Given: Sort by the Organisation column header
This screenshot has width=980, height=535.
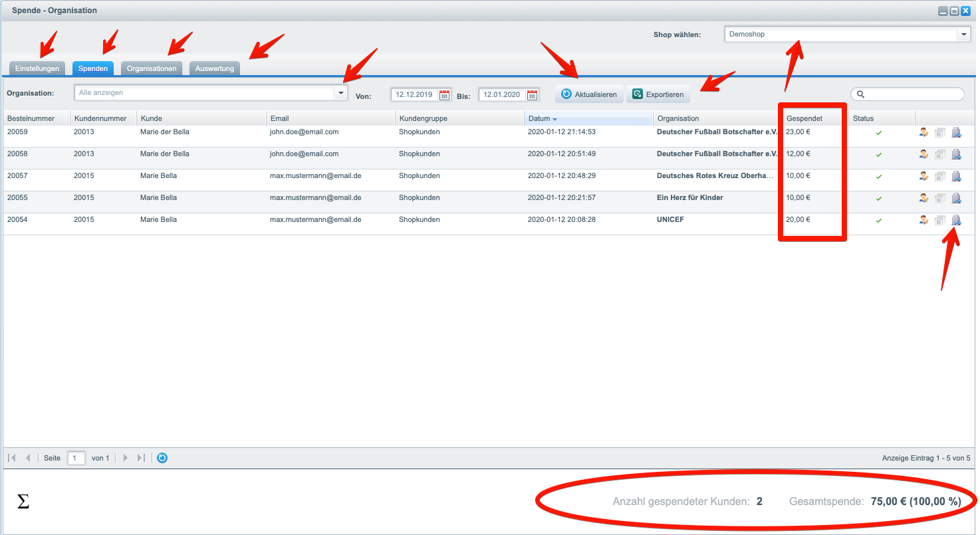Looking at the screenshot, I should (x=717, y=118).
